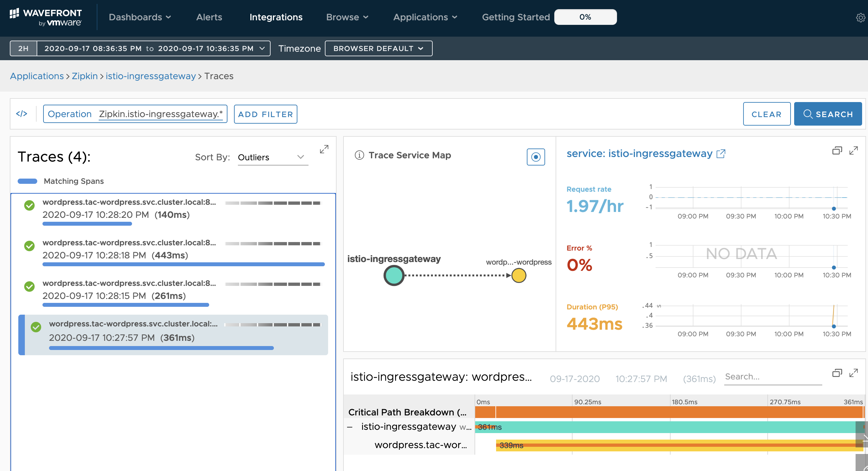Click the Trace Service Map info icon

pyautogui.click(x=359, y=155)
